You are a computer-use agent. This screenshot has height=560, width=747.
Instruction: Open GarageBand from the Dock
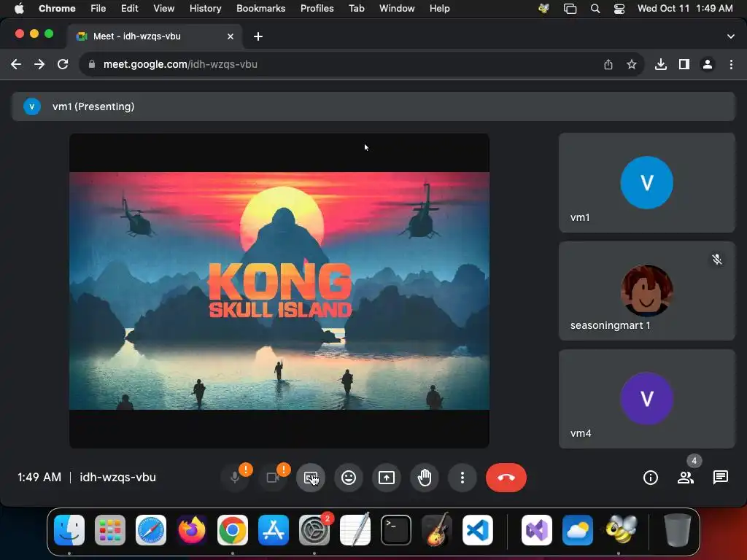(x=437, y=530)
